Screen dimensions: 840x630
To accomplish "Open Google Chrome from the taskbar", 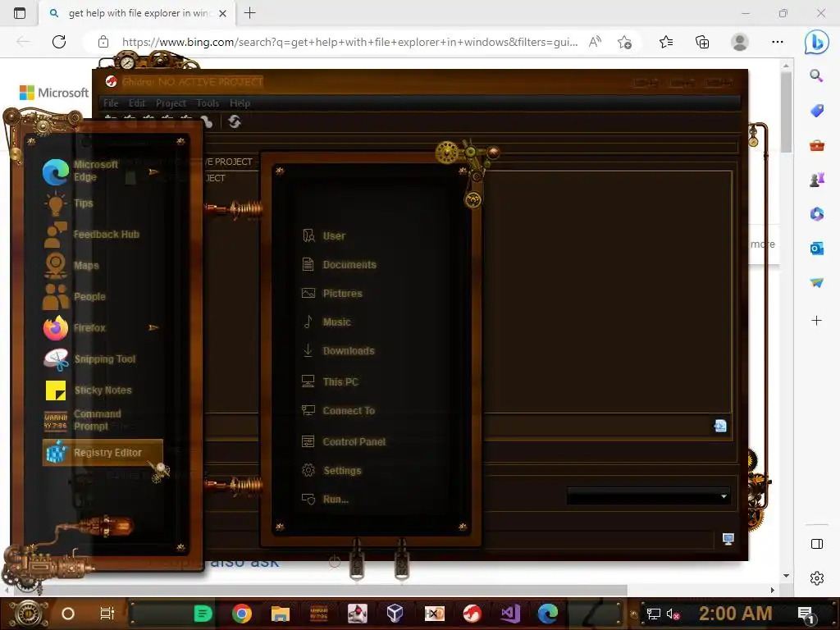I will pyautogui.click(x=242, y=614).
